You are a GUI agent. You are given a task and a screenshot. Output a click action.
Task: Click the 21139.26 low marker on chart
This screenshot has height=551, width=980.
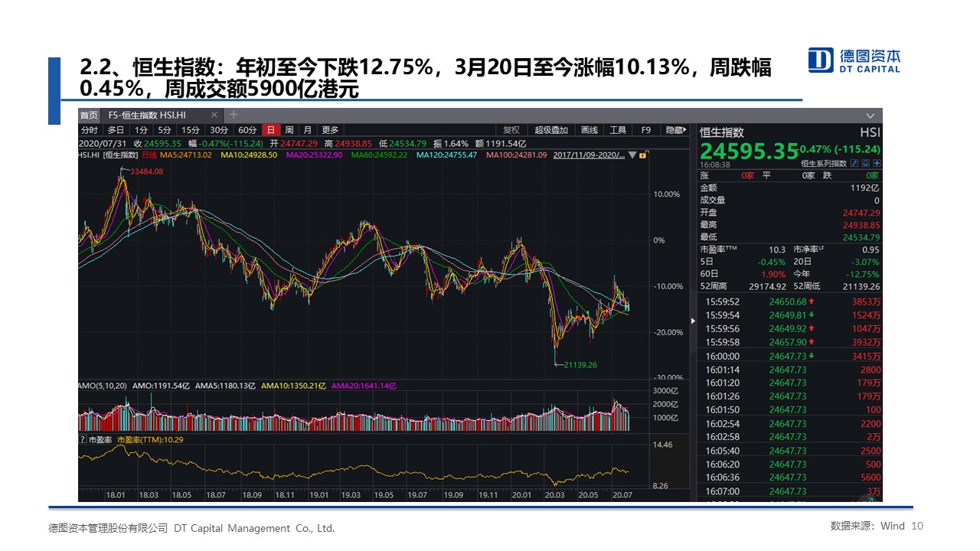[x=580, y=365]
